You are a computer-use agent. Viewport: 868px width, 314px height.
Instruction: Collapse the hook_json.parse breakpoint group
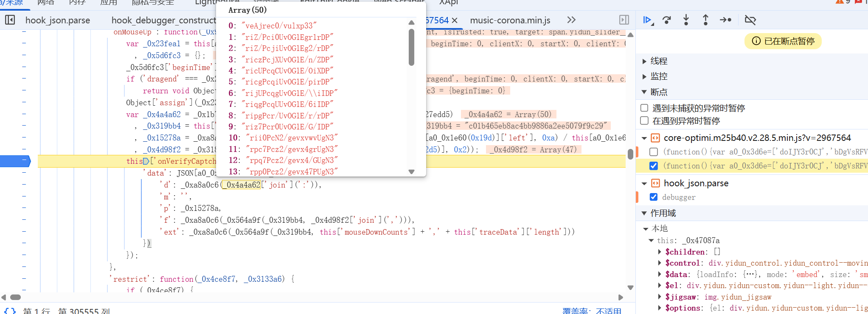point(644,183)
